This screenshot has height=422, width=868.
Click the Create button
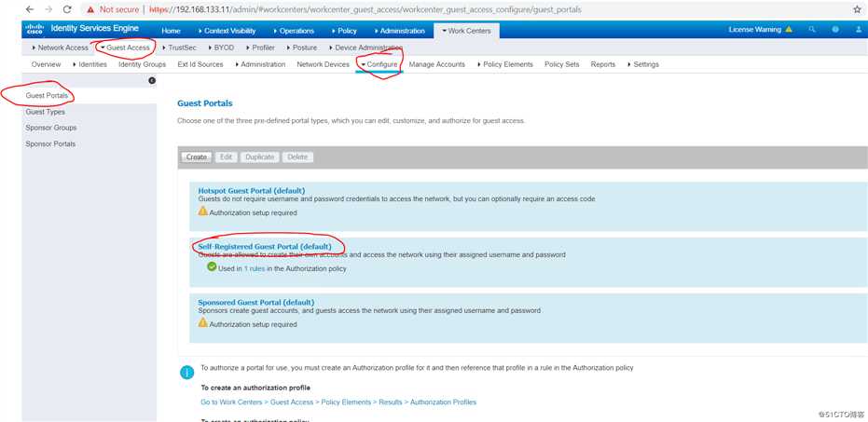(196, 157)
